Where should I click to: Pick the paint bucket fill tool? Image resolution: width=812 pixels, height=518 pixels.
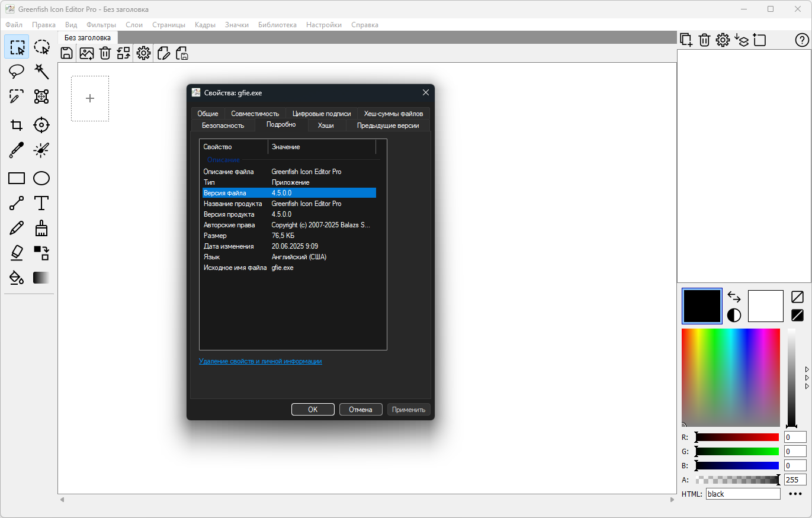click(x=17, y=278)
